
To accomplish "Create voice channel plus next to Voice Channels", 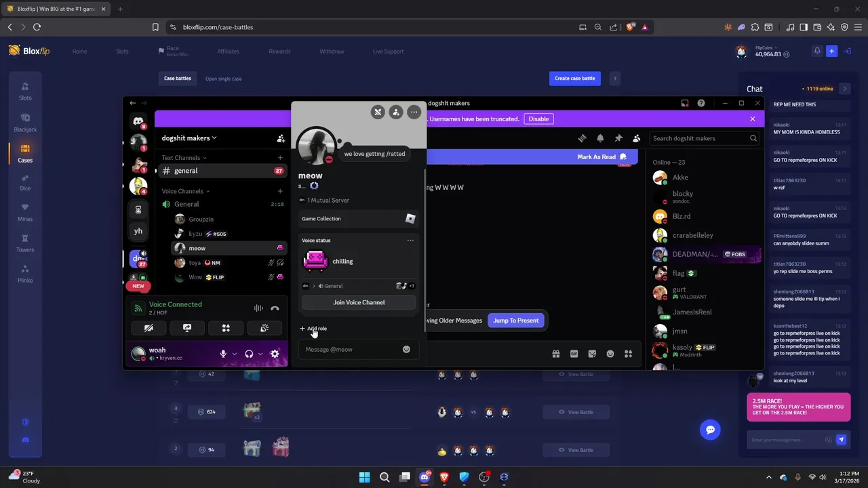I will tap(280, 191).
